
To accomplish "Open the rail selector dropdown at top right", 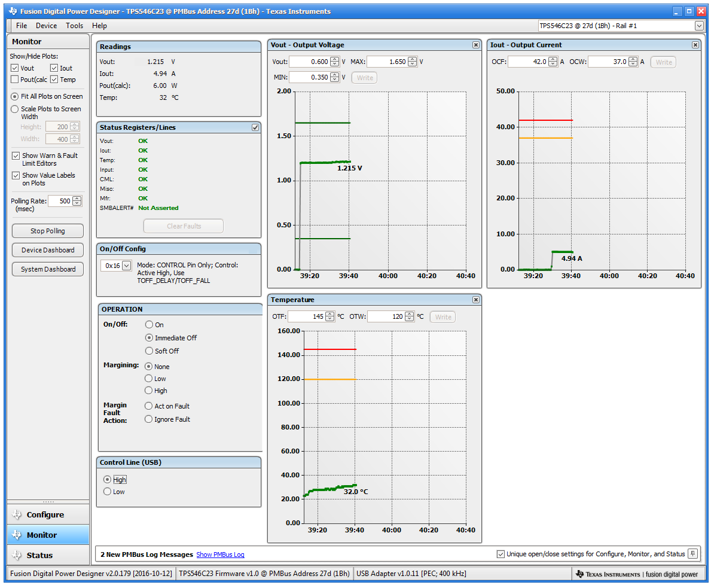I will pyautogui.click(x=697, y=26).
